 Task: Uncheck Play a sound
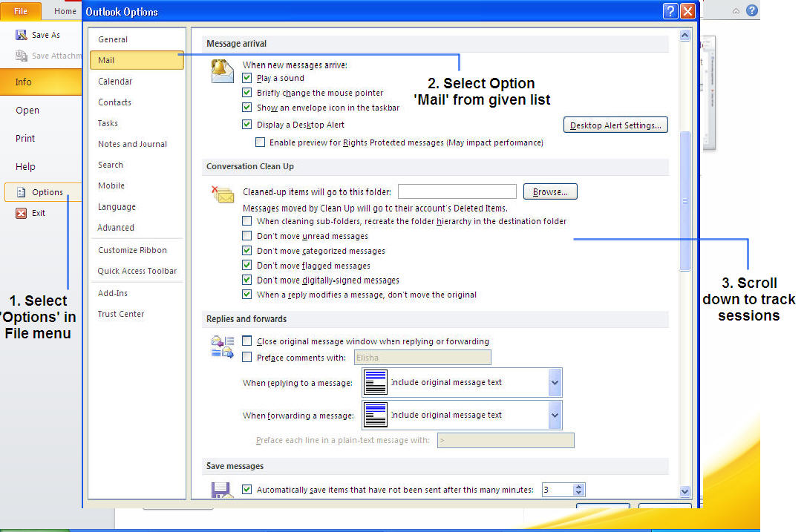pos(247,78)
